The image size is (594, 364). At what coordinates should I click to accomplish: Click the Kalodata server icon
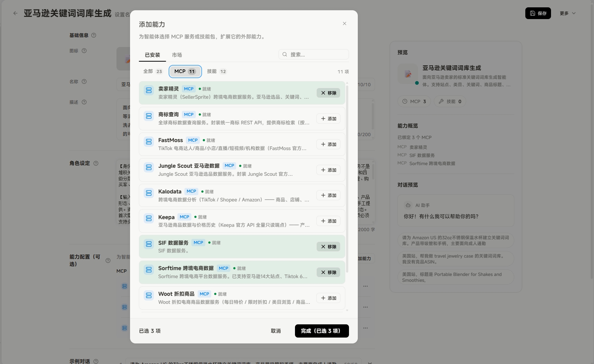pos(149,193)
